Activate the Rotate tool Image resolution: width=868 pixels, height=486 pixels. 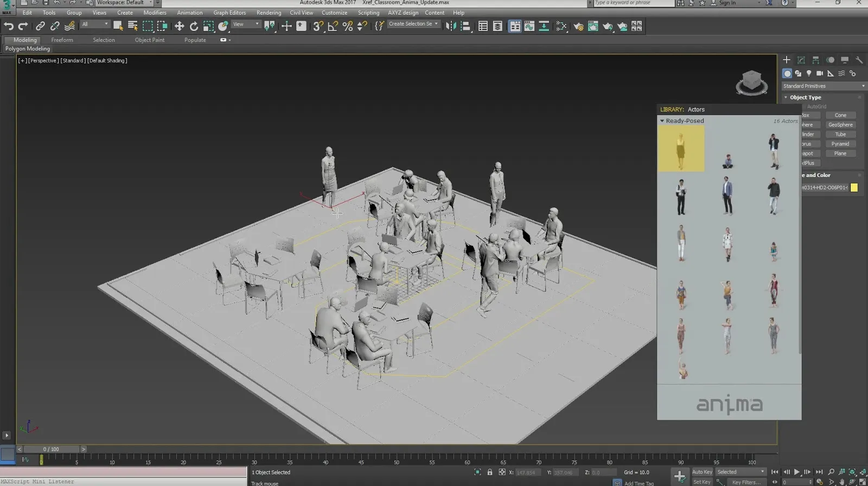[194, 26]
